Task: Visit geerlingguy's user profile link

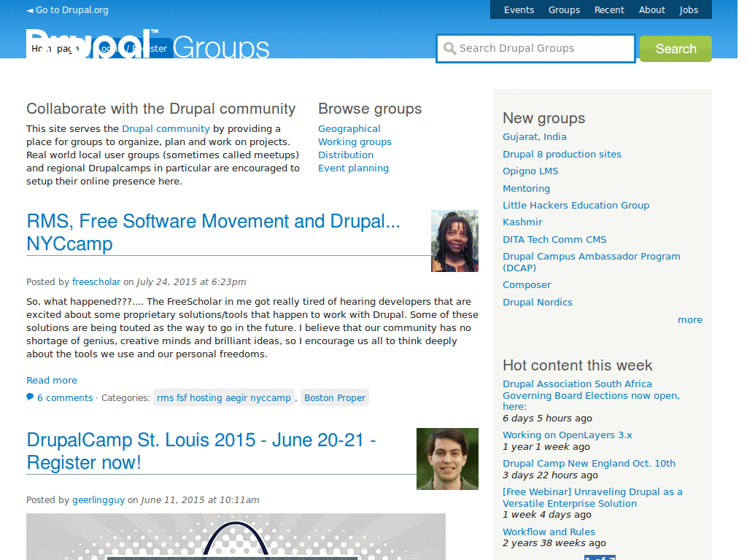Action: pos(98,500)
